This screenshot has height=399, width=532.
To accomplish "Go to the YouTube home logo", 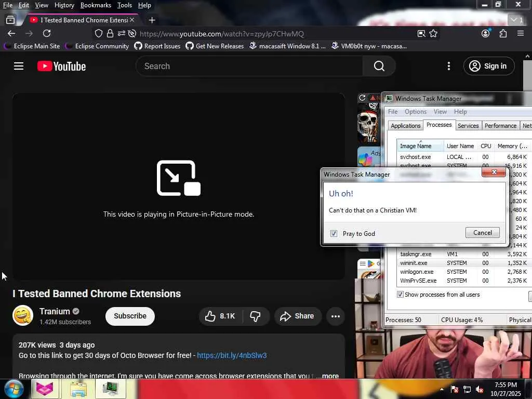I will coord(61,66).
